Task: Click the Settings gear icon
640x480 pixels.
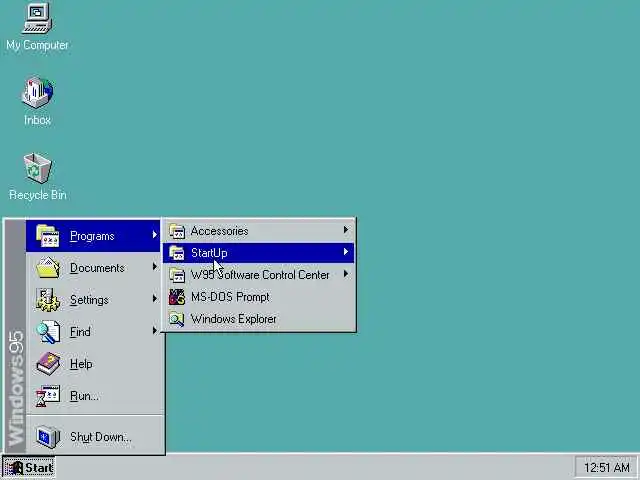Action: pyautogui.click(x=48, y=300)
